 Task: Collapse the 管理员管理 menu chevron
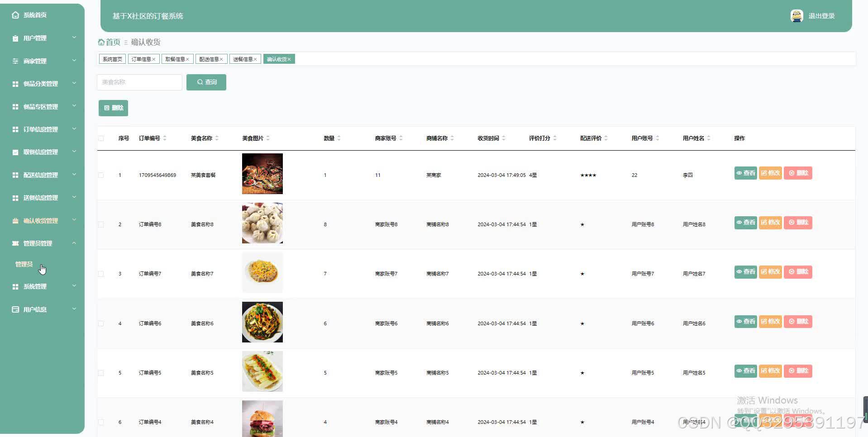(74, 243)
